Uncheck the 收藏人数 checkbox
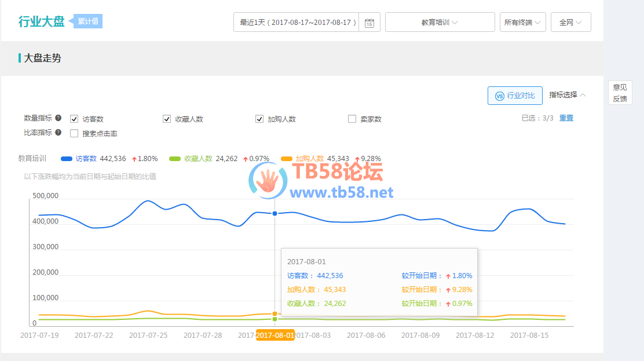Screen dimensions: 644x361 click(167, 119)
